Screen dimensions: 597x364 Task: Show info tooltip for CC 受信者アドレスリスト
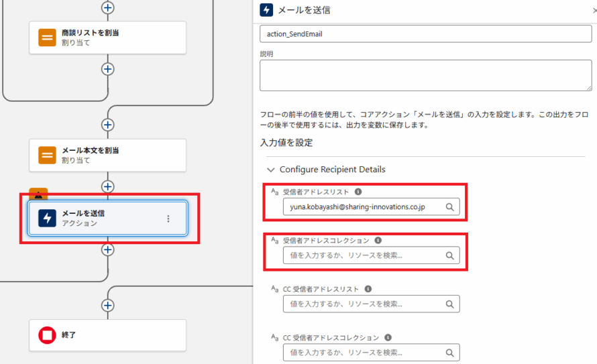(368, 289)
